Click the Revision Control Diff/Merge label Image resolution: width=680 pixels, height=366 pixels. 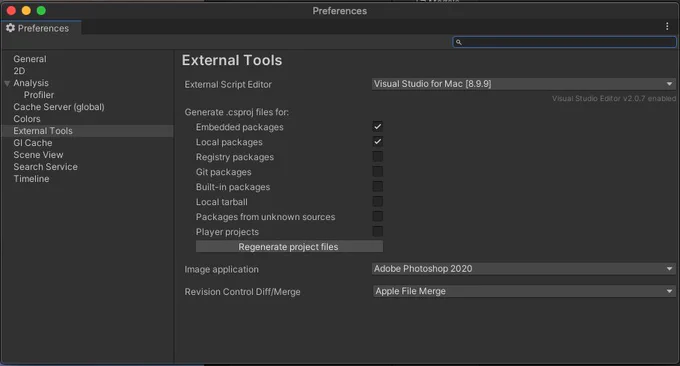click(x=242, y=292)
